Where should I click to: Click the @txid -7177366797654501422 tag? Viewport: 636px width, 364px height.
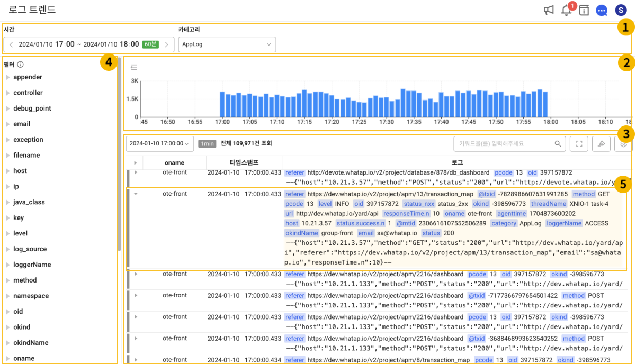[x=477, y=296]
